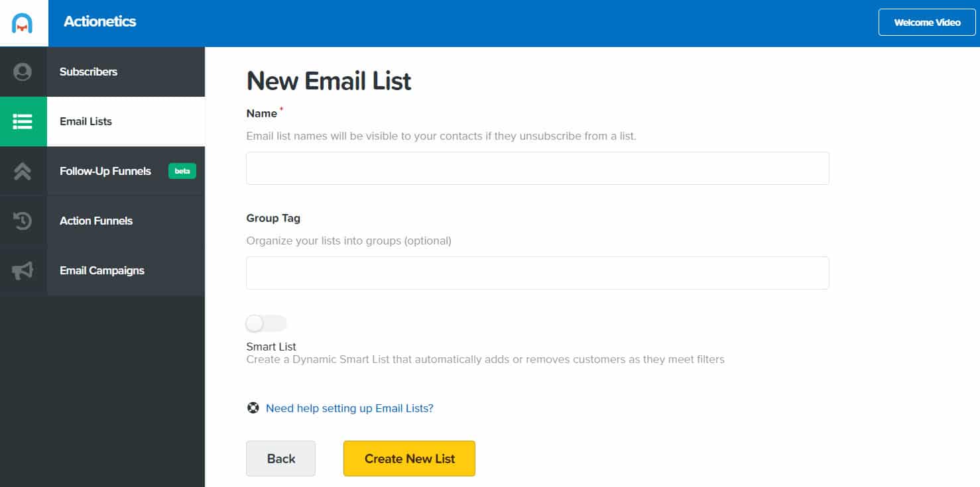The height and width of the screenshot is (487, 980).
Task: Open Subscribers via the person icon
Action: [x=23, y=72]
